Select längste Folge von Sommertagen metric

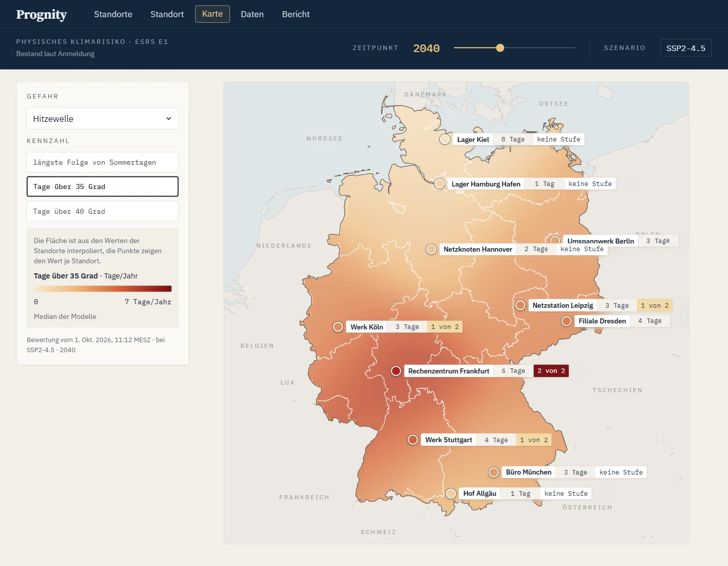pos(103,162)
